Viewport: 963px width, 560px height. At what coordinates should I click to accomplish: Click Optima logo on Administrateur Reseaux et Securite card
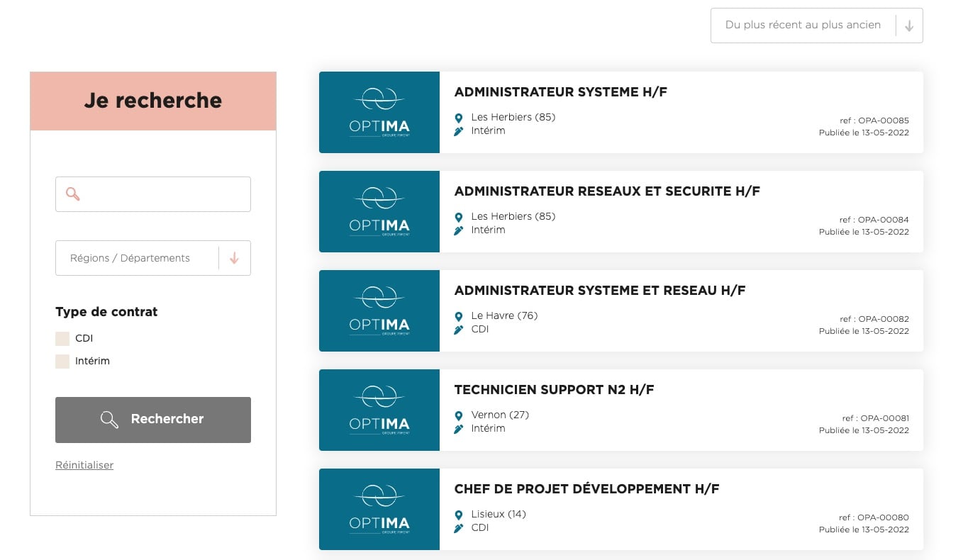click(x=379, y=211)
